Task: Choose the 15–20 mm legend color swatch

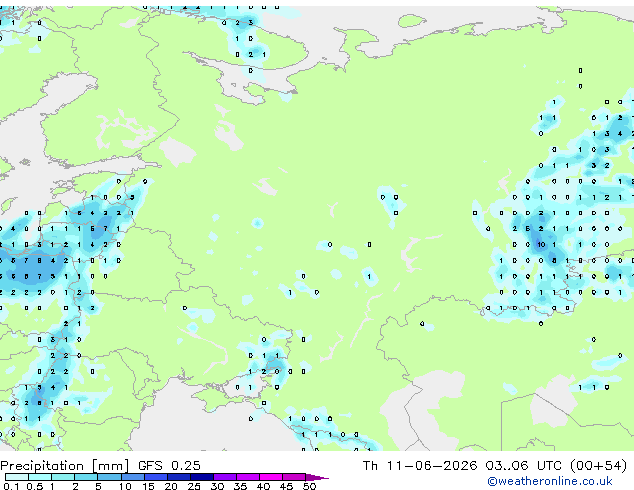Action: click(x=156, y=477)
